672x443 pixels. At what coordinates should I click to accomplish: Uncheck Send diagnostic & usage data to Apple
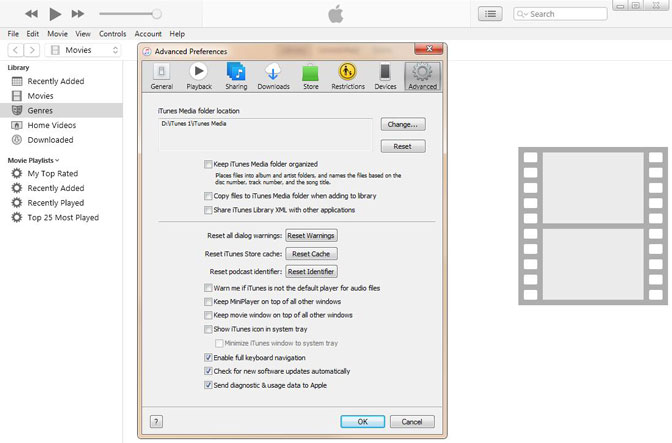[208, 385]
